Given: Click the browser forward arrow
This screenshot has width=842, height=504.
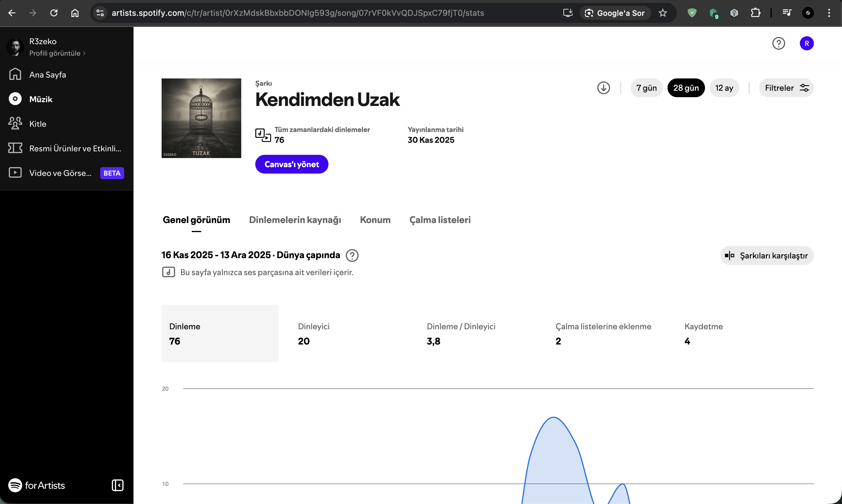Looking at the screenshot, I should click(x=33, y=13).
